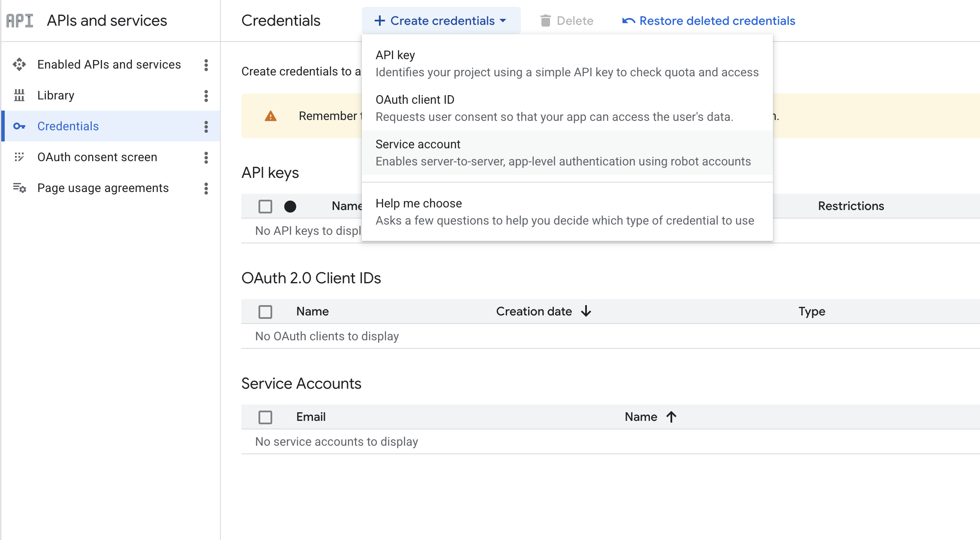Open the more menu for Credentials
Screen dimensions: 980x540
[206, 126]
